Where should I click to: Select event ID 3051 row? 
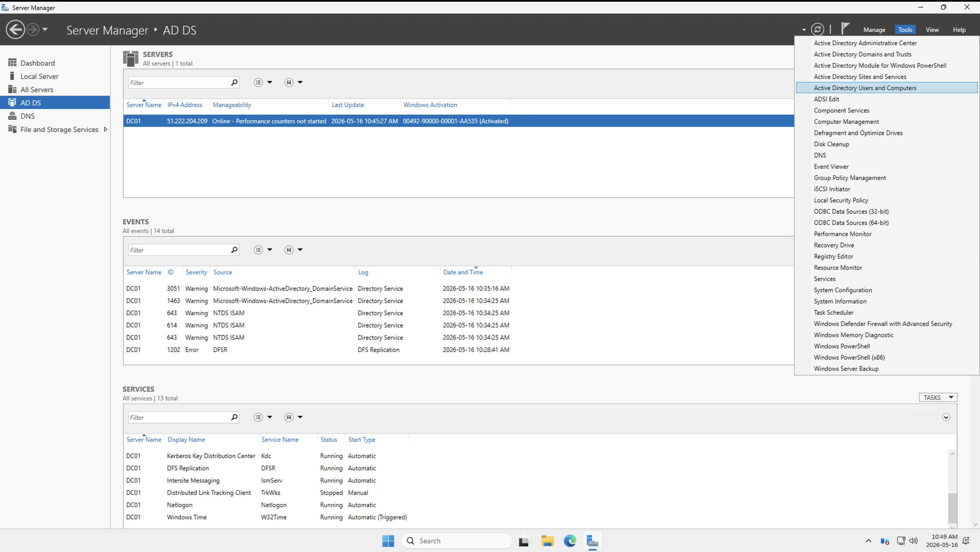coord(459,288)
